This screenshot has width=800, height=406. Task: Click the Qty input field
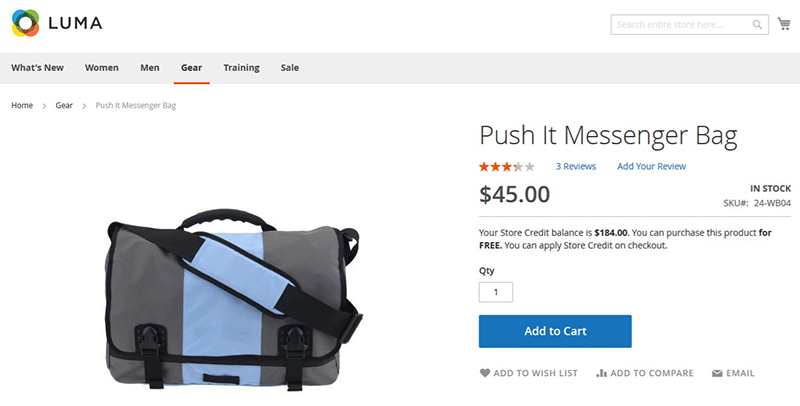(x=495, y=292)
